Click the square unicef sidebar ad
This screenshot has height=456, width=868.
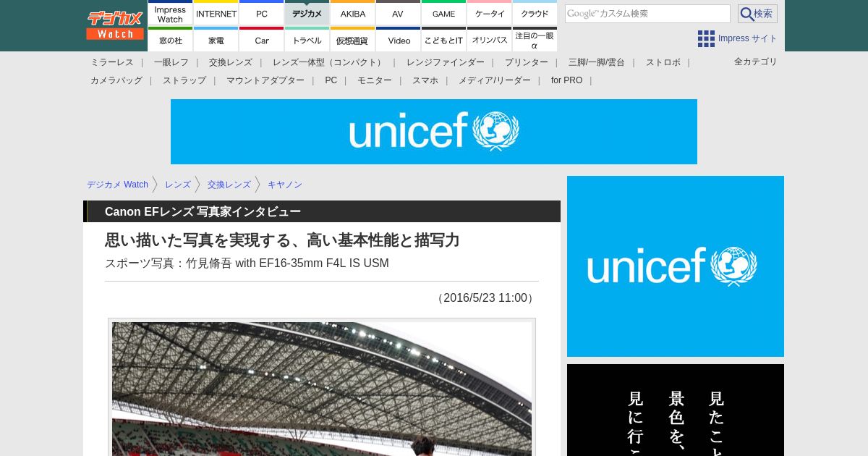pyautogui.click(x=676, y=266)
